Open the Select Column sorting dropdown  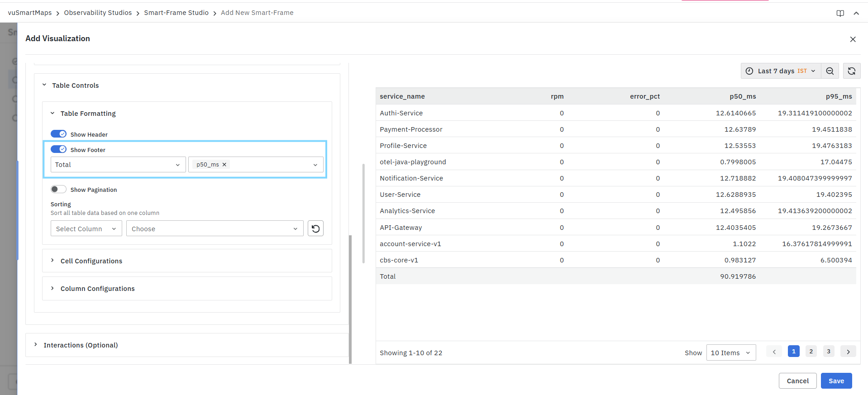tap(86, 228)
